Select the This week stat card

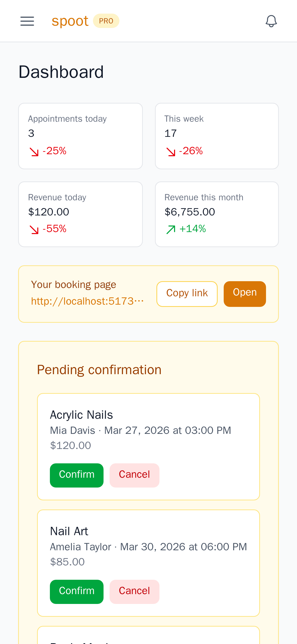point(217,136)
